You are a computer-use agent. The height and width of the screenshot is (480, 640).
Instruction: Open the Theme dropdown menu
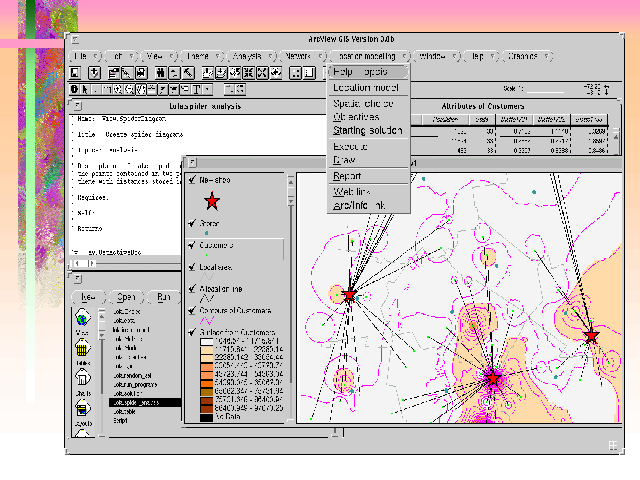tap(202, 56)
